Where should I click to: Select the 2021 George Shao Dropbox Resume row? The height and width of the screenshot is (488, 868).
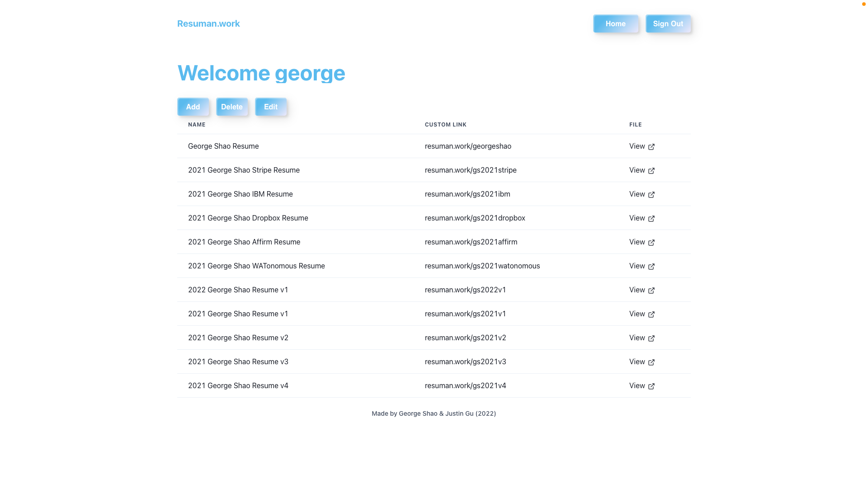[248, 218]
